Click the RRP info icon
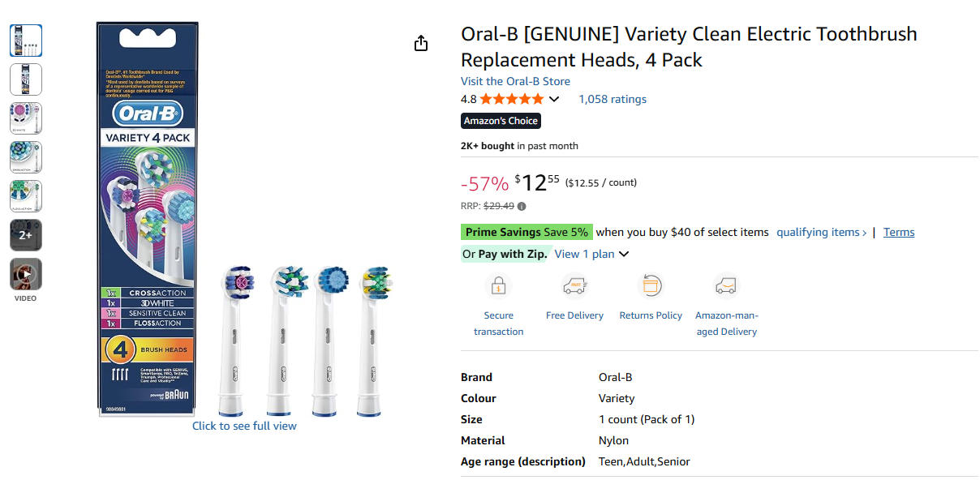980x480 pixels. click(522, 206)
